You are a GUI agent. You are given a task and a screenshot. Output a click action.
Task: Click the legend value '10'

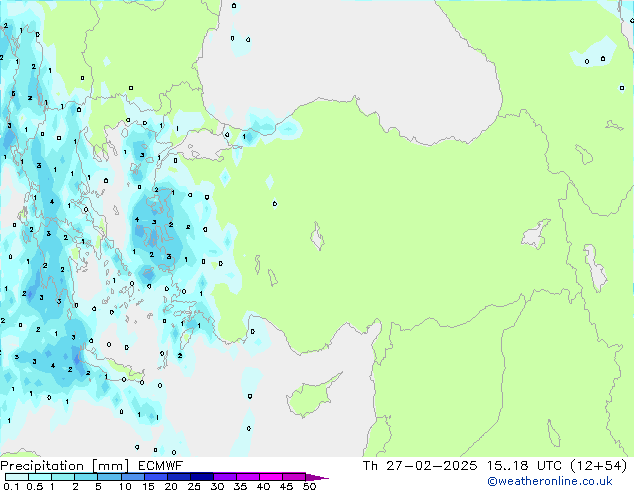[125, 486]
